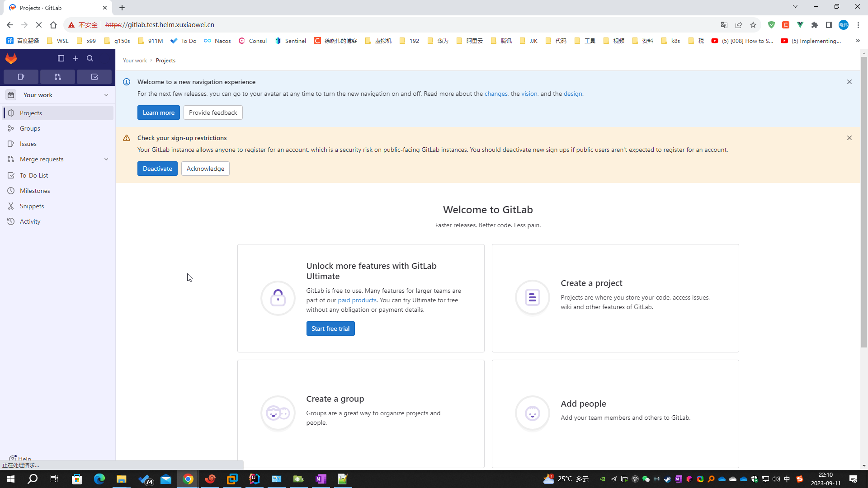
Task: Click the vertical page scrollbar
Action: click(x=864, y=203)
